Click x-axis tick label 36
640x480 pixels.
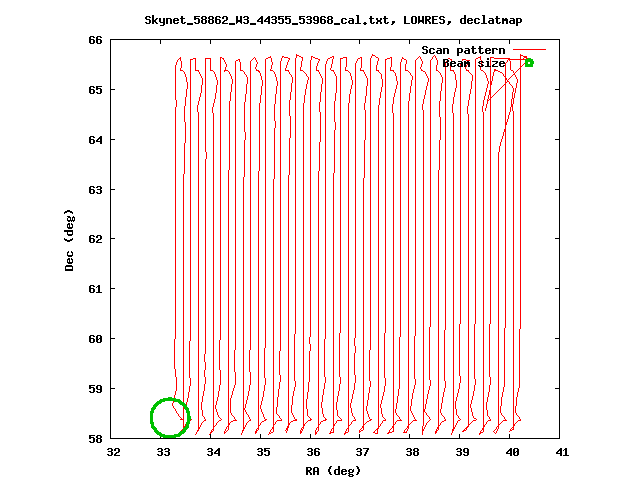click(313, 452)
